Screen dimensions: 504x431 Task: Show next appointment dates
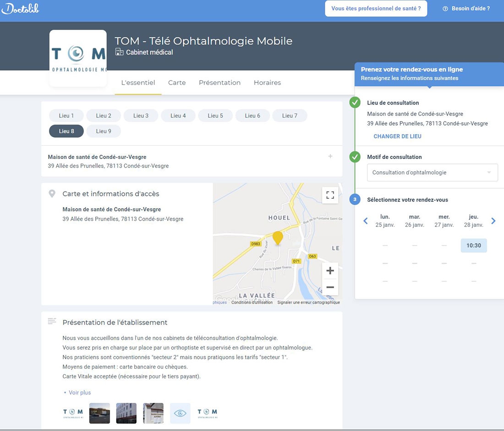(x=493, y=221)
